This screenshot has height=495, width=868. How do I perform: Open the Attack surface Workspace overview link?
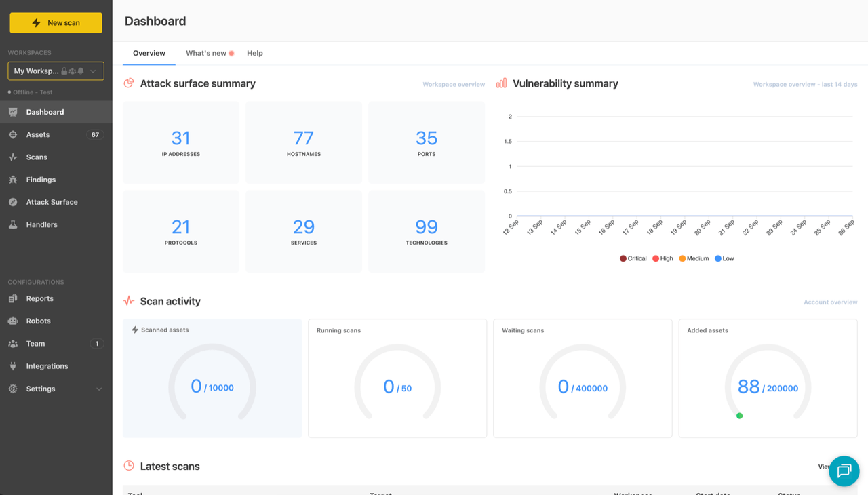[x=454, y=85]
